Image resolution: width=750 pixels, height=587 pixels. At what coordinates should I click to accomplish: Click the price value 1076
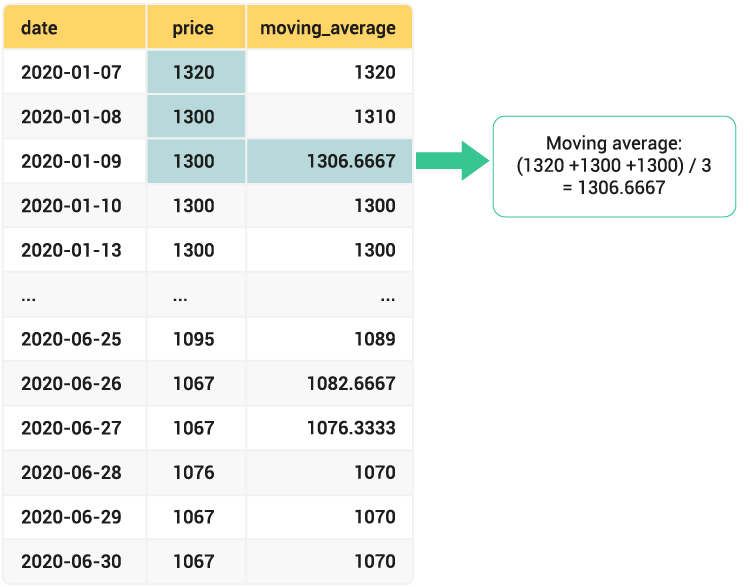click(x=194, y=473)
